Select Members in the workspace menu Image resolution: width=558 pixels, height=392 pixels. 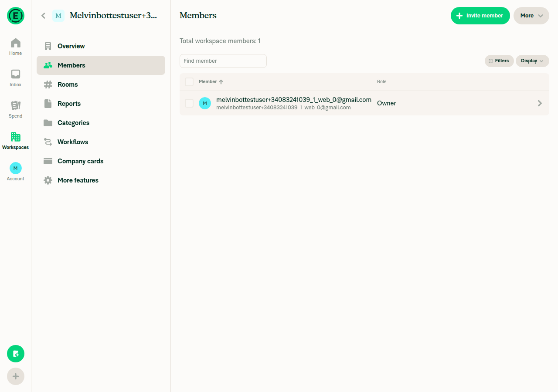101,65
